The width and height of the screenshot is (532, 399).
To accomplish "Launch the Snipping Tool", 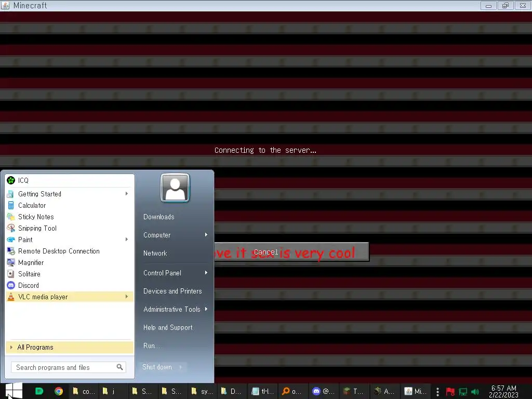I will 70,229.
